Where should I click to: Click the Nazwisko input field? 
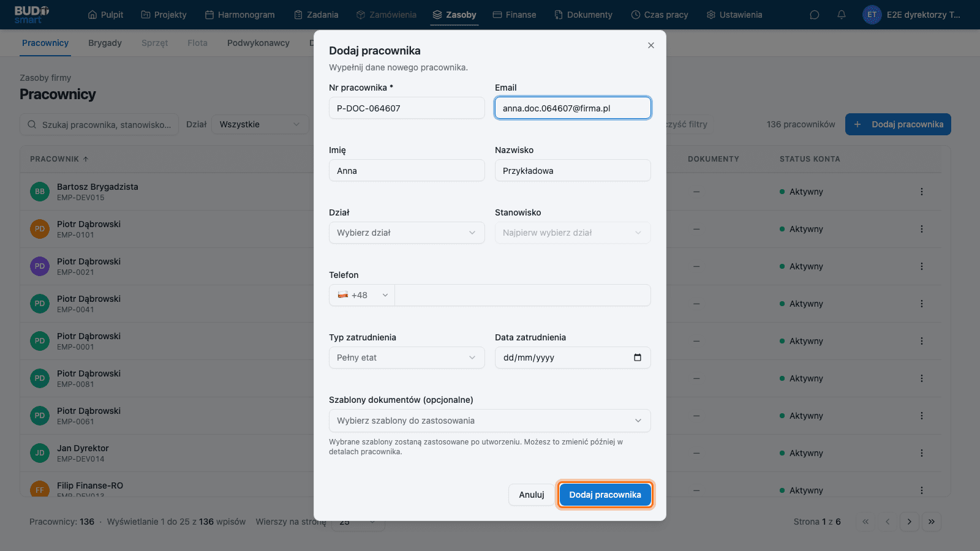(573, 170)
